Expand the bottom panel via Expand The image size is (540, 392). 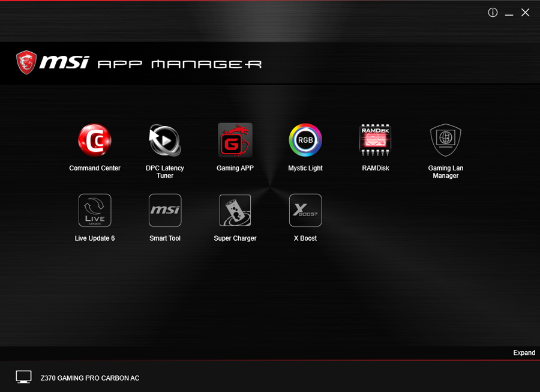[524, 353]
